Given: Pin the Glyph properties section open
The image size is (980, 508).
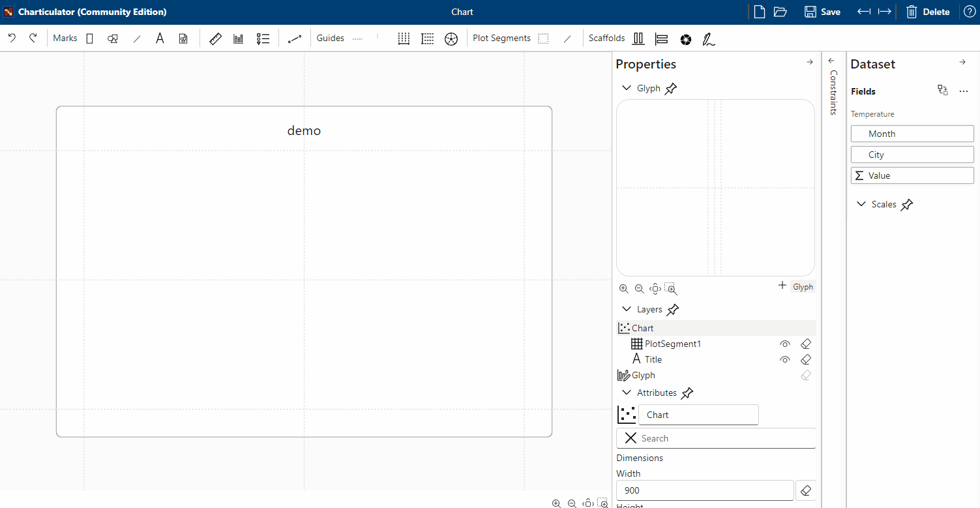Looking at the screenshot, I should pyautogui.click(x=671, y=88).
